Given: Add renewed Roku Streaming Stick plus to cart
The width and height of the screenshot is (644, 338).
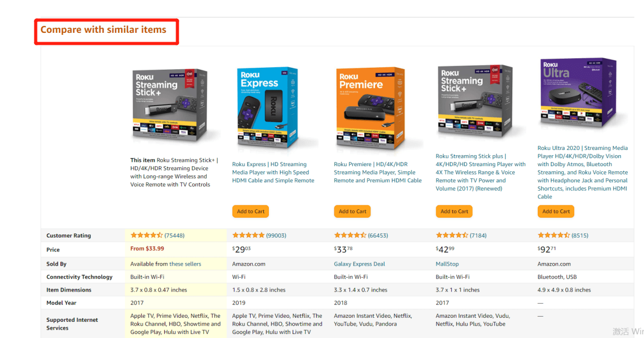Looking at the screenshot, I should (x=454, y=211).
